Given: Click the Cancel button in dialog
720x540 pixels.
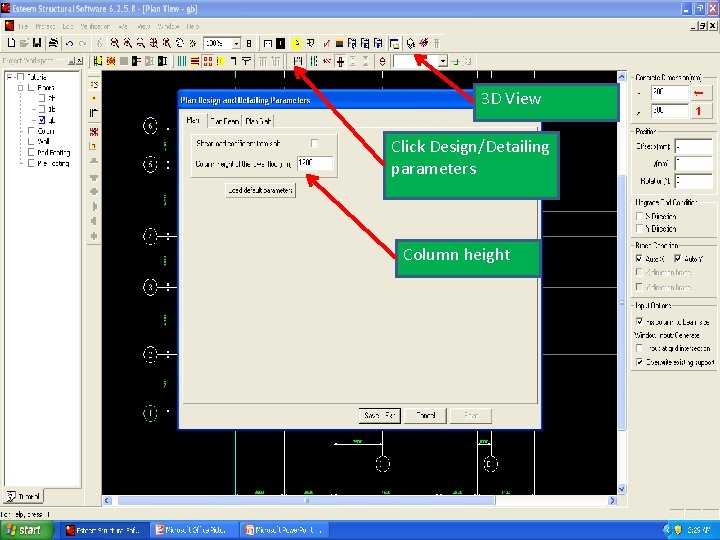Looking at the screenshot, I should click(x=425, y=416).
